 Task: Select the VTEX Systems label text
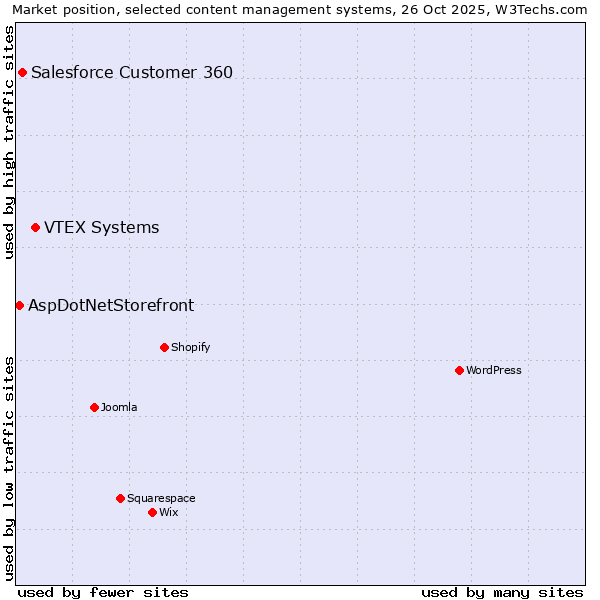coord(101,228)
